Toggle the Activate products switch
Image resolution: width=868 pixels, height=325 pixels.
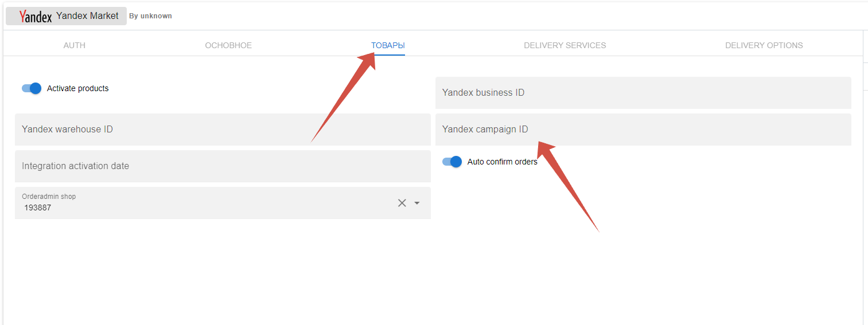tap(32, 88)
